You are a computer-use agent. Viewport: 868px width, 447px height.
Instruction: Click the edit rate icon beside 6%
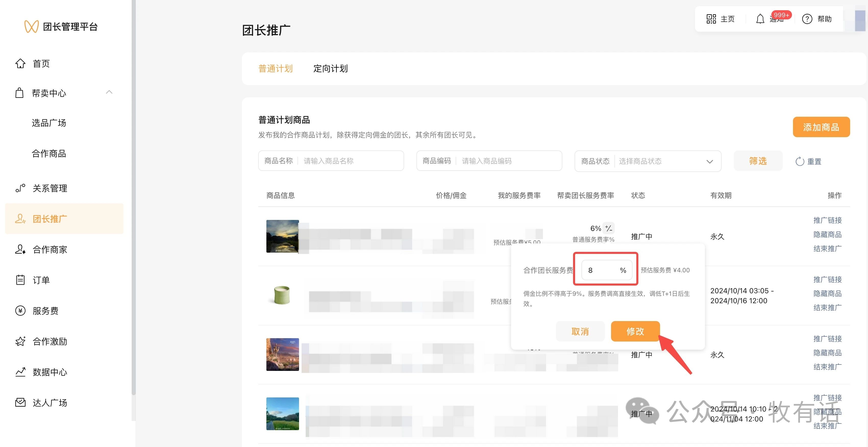pos(608,228)
